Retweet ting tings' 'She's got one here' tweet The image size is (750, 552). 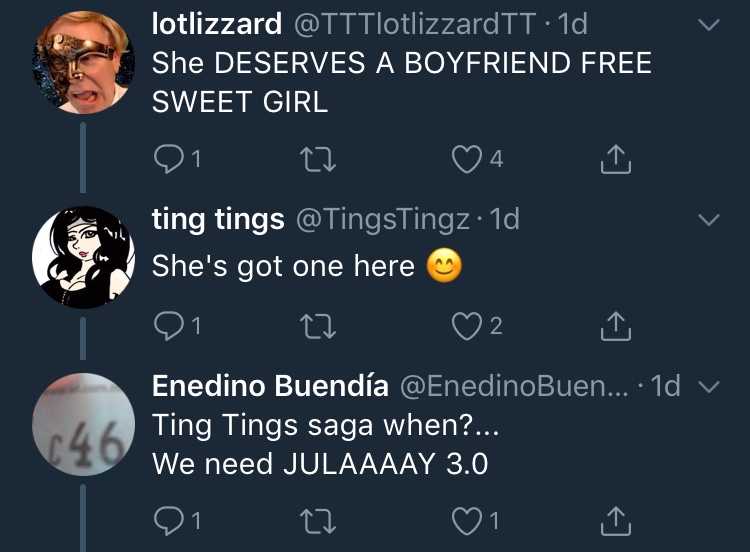coord(318,326)
